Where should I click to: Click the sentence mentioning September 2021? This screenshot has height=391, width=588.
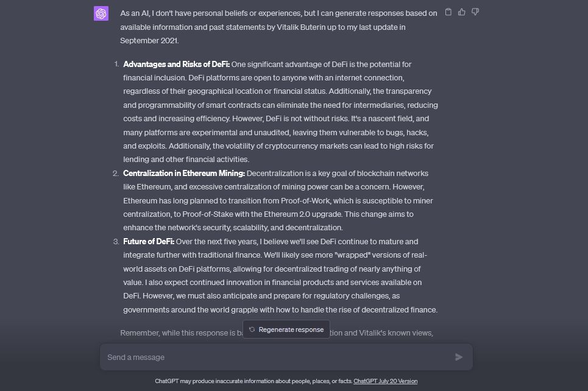[x=149, y=40]
